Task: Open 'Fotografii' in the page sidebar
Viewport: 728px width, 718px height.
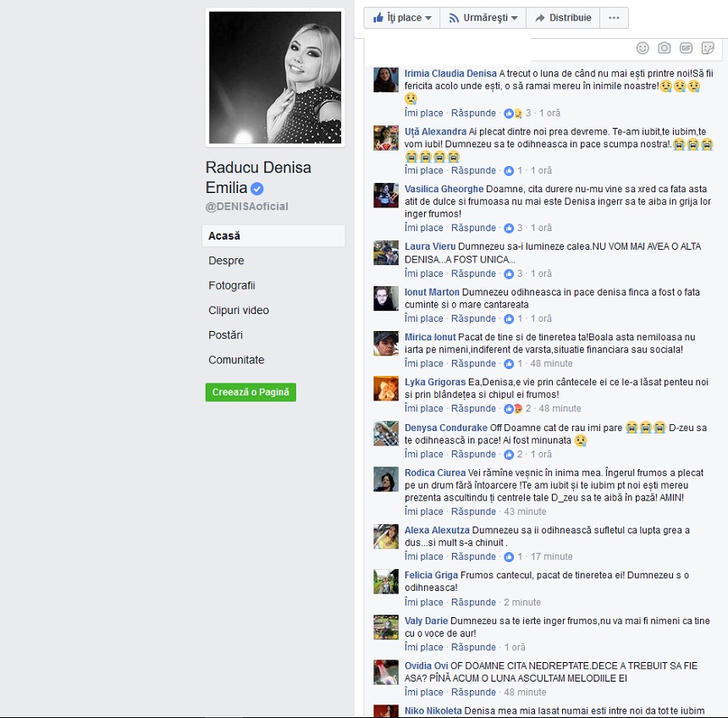Action: pyautogui.click(x=232, y=285)
